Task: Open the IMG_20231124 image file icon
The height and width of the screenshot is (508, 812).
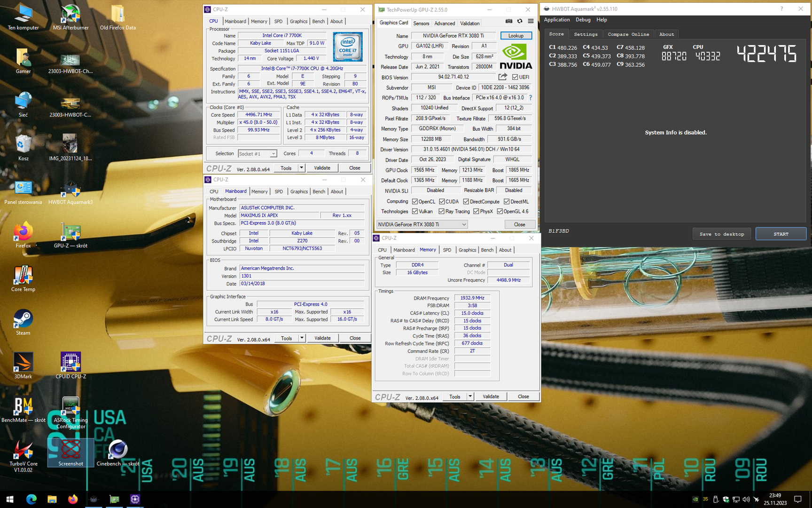Action: pyautogui.click(x=70, y=148)
